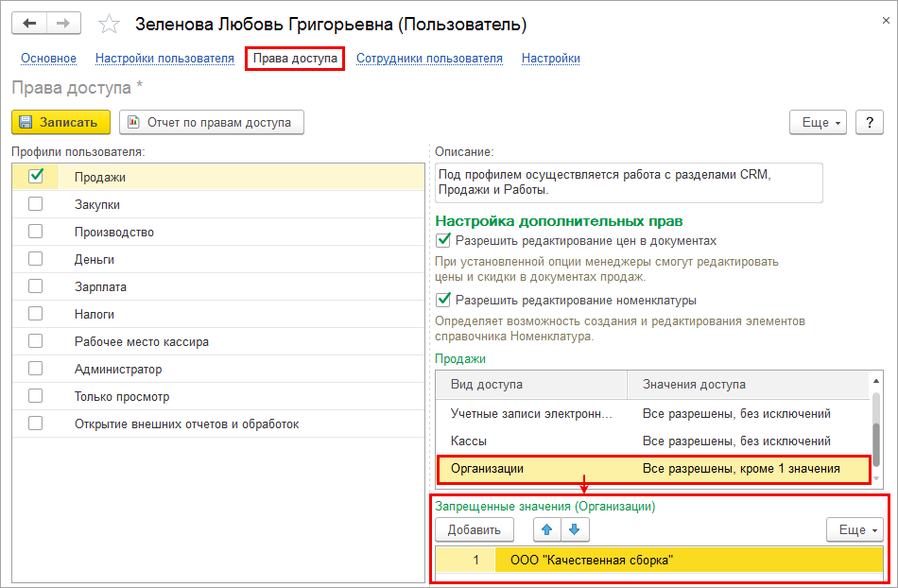Move the prohibited value down
898x588 pixels.
click(573, 529)
